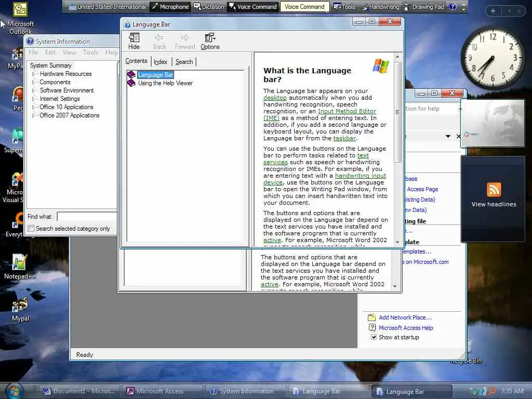Click the Find what input field
Image resolution: width=532 pixels, height=399 pixels.
[x=87, y=217]
